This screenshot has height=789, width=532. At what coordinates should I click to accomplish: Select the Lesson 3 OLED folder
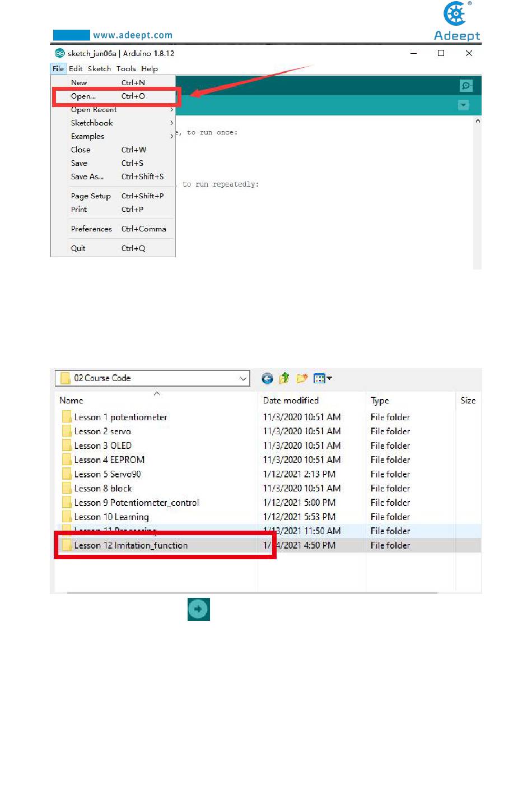point(103,445)
